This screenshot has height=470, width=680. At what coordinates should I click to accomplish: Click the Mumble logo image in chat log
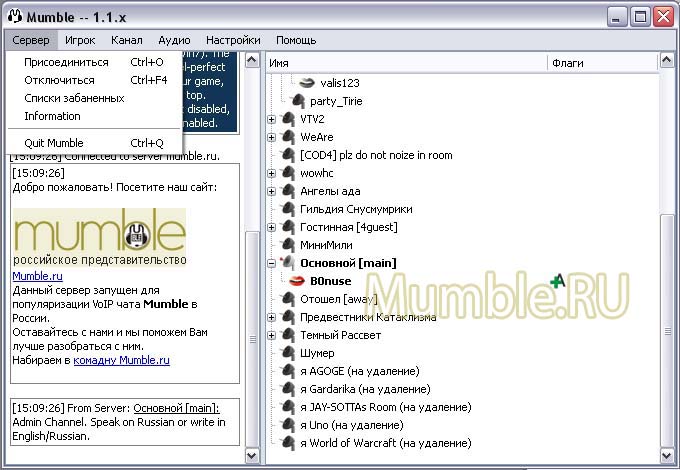(x=99, y=238)
